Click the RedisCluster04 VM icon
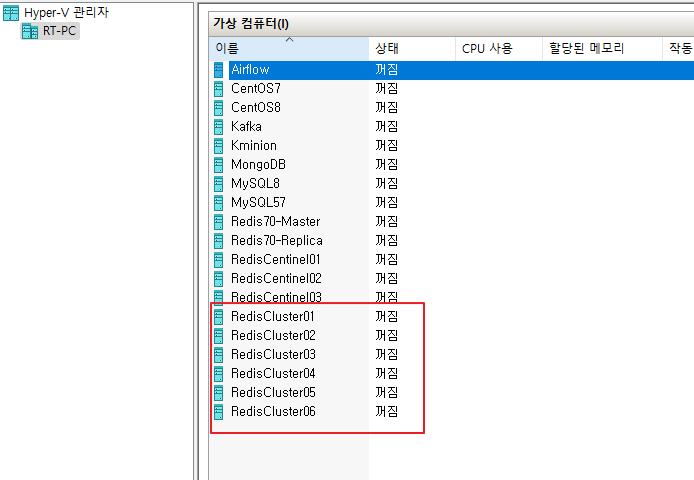The width and height of the screenshot is (694, 480). pyautogui.click(x=218, y=374)
